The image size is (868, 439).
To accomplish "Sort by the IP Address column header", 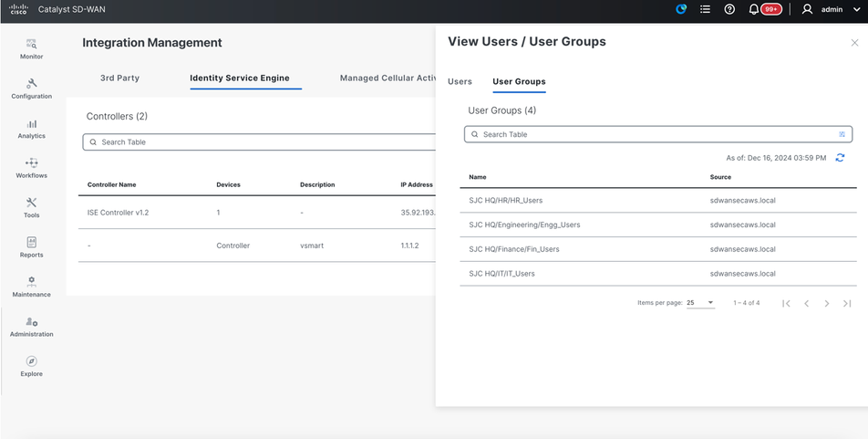I will (x=417, y=184).
